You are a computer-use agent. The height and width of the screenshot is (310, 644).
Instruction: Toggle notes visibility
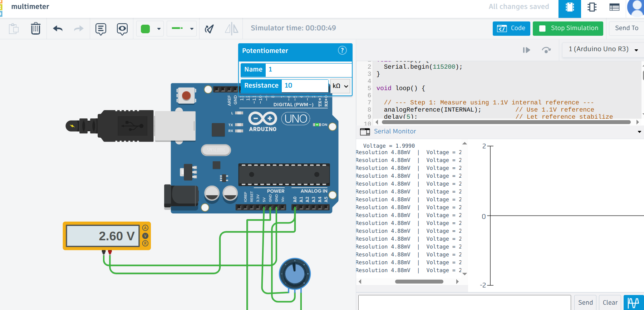coord(122,29)
